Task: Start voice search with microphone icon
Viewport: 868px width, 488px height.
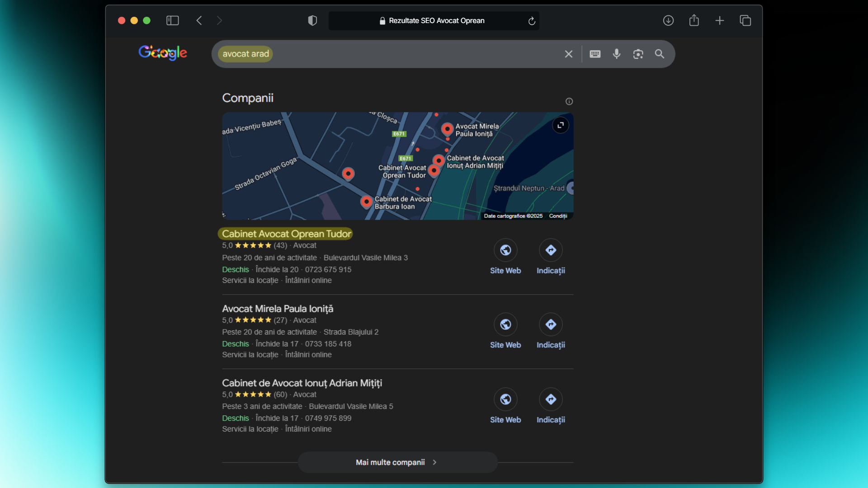Action: coord(616,54)
